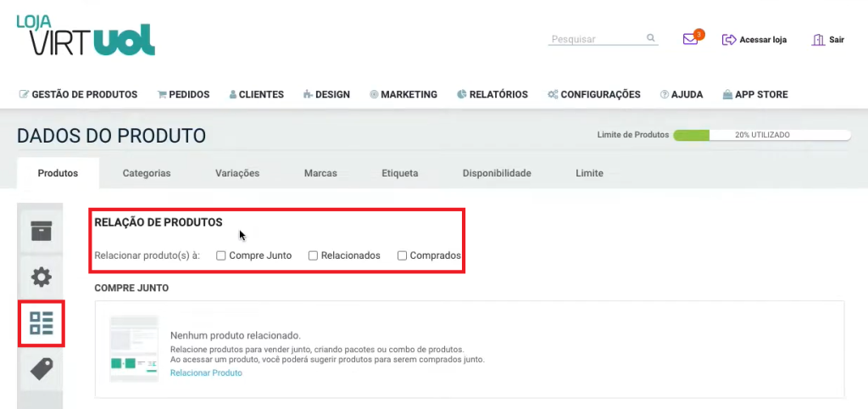Open the Pedidos menu

(183, 94)
